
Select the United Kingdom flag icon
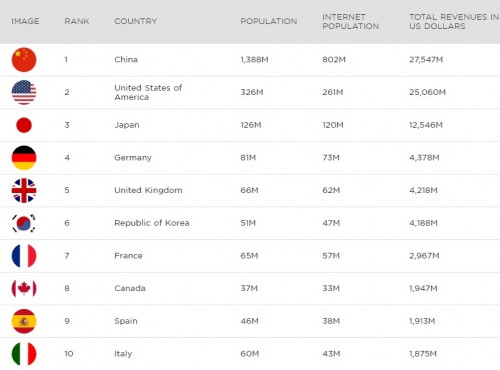point(24,190)
